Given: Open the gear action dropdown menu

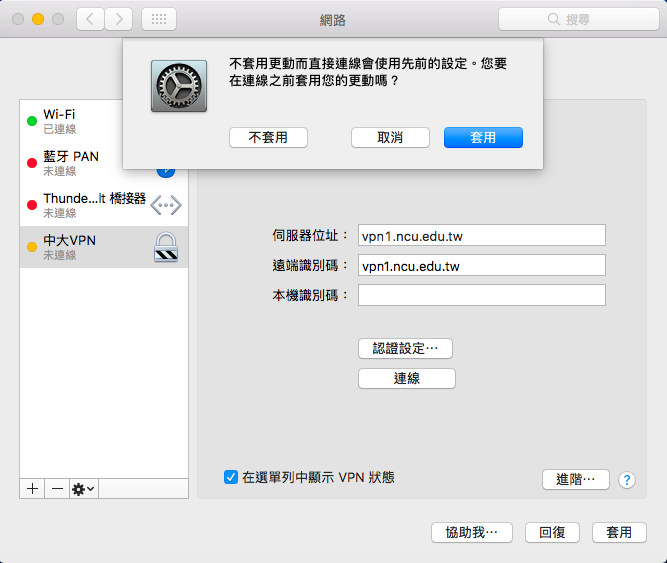Looking at the screenshot, I should [83, 488].
